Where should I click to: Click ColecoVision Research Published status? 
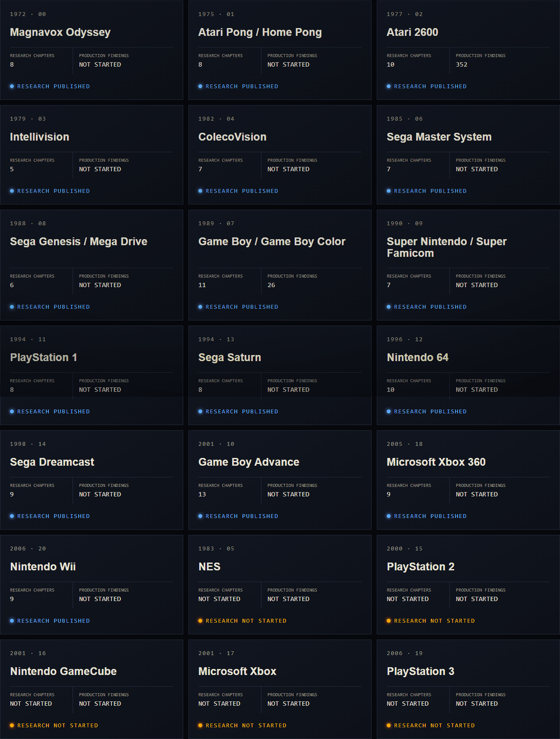[x=238, y=191]
